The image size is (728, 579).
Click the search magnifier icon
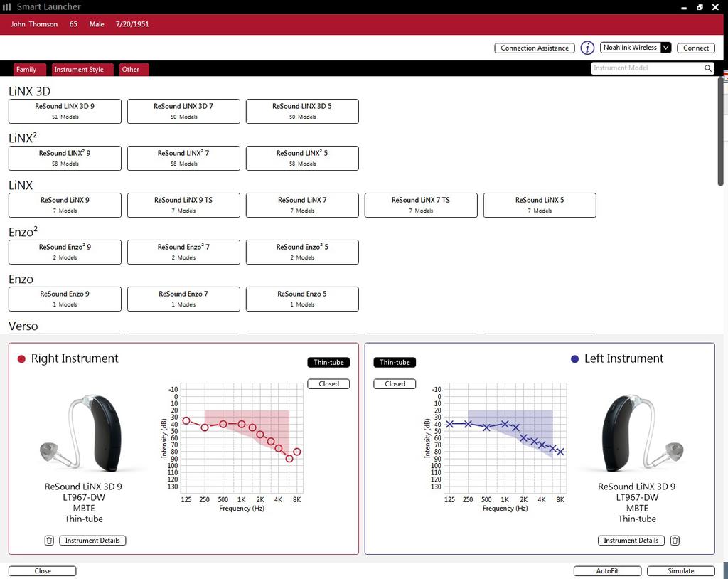(x=707, y=68)
